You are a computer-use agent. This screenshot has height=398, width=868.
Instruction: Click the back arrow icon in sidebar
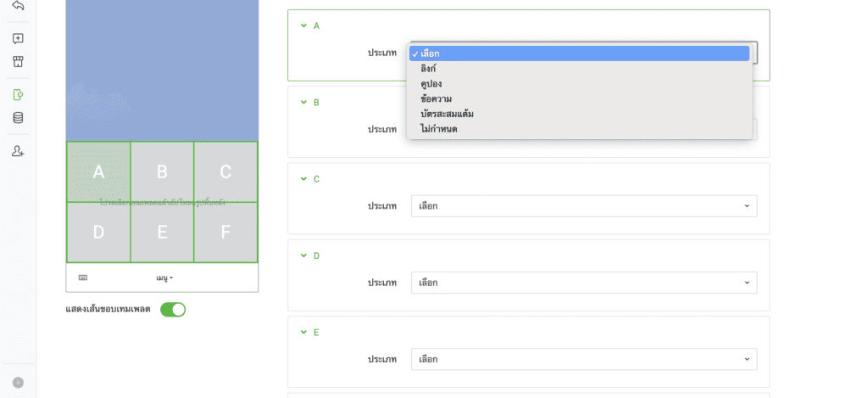(x=18, y=6)
